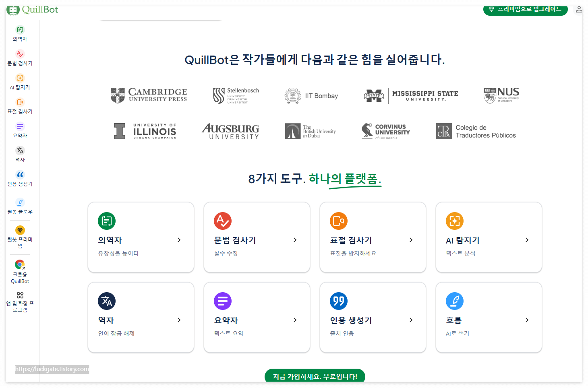Image resolution: width=588 pixels, height=388 pixels.
Task: Click the AI로 쓰기 description text
Action: tap(458, 333)
